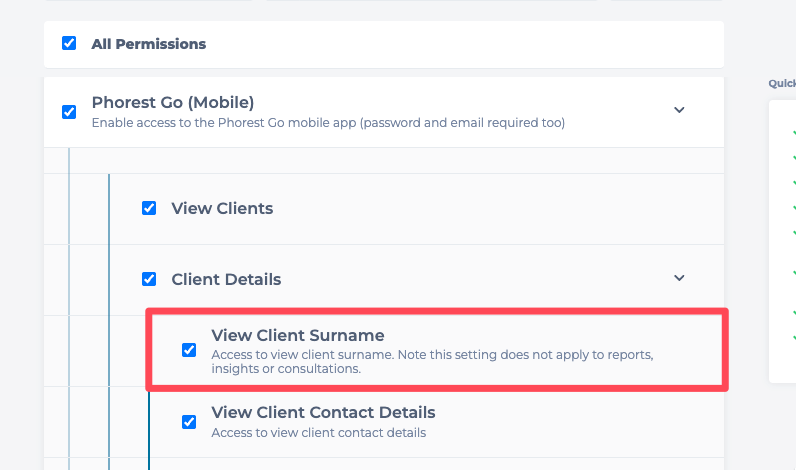This screenshot has height=470, width=796.
Task: Uncheck the Phorest Go (Mobile) checkbox
Action: coord(69,112)
